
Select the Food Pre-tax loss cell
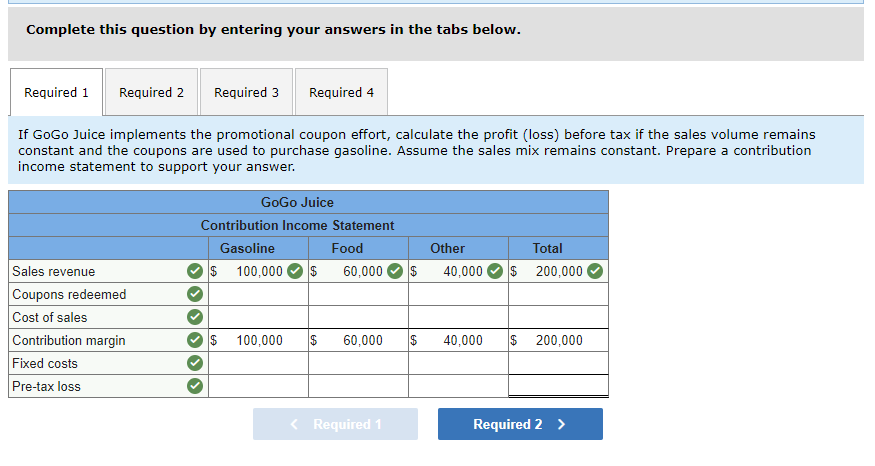(358, 386)
